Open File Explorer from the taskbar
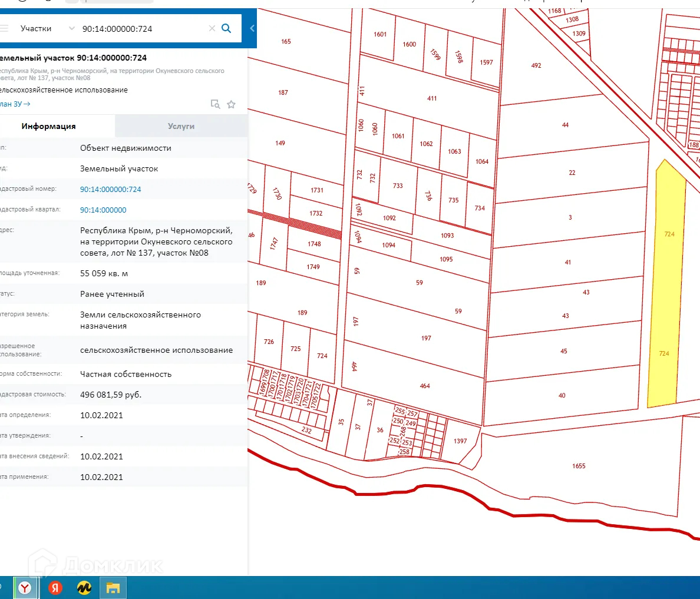 click(x=113, y=587)
